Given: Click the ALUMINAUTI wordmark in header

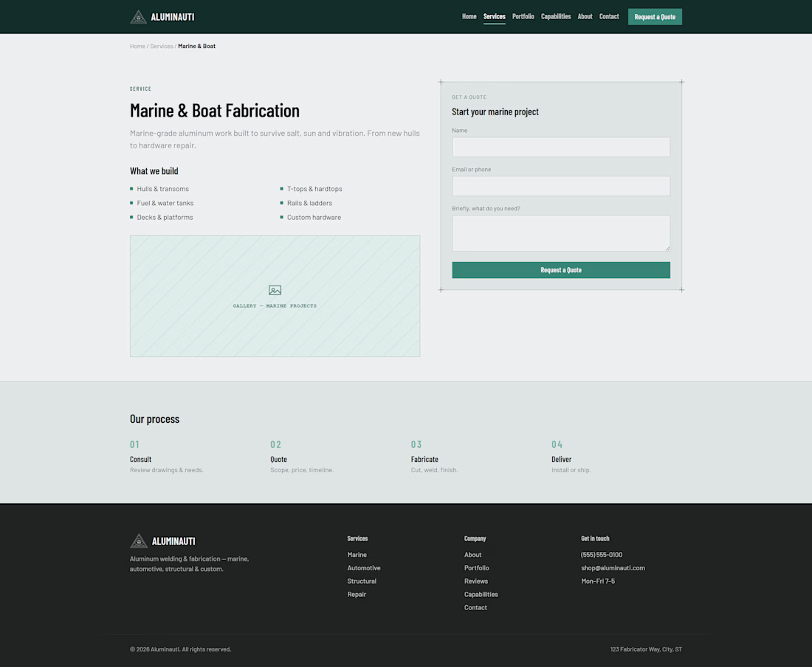Looking at the screenshot, I should (173, 17).
